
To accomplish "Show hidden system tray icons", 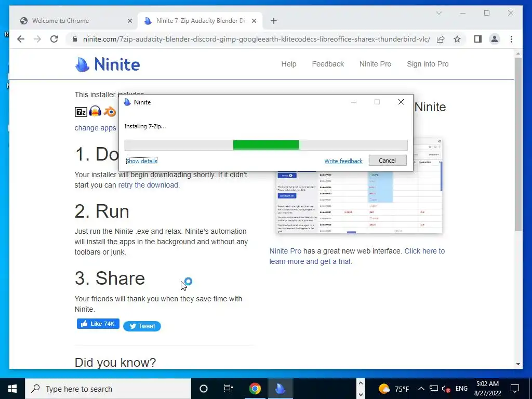I will 421,389.
